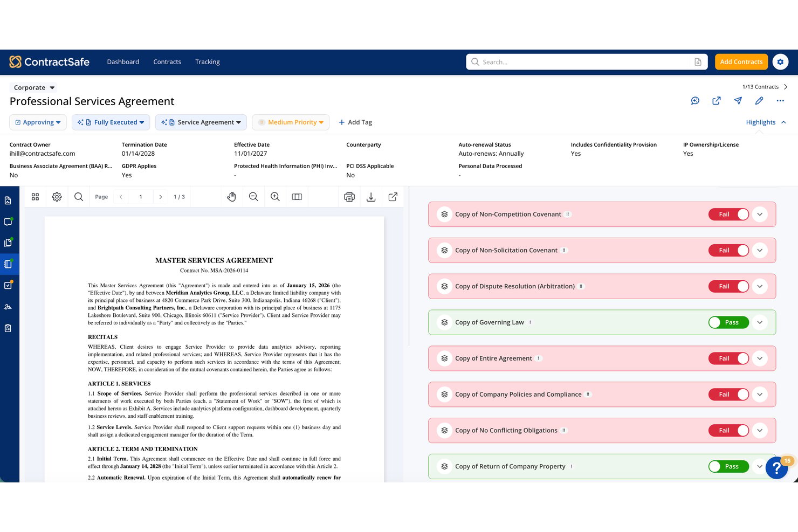This screenshot has height=532, width=798.
Task: Select the hand pan tool
Action: 231,197
